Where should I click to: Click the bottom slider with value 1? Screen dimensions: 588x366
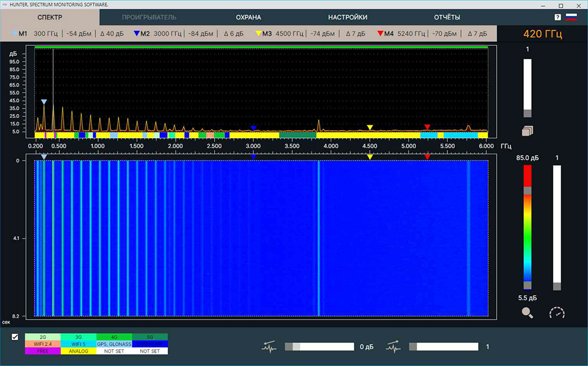coord(444,347)
